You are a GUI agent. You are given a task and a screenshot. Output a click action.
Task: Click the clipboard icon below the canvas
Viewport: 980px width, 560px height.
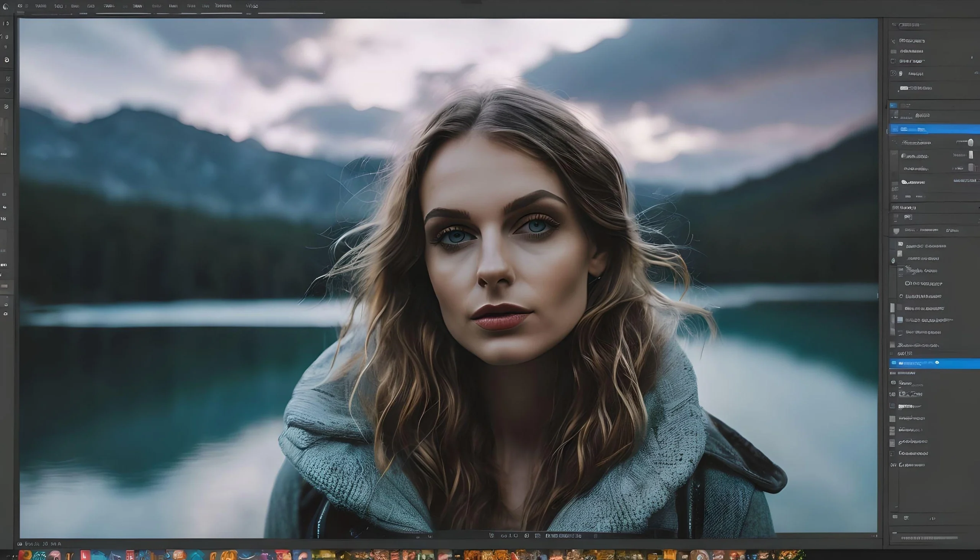tap(537, 536)
